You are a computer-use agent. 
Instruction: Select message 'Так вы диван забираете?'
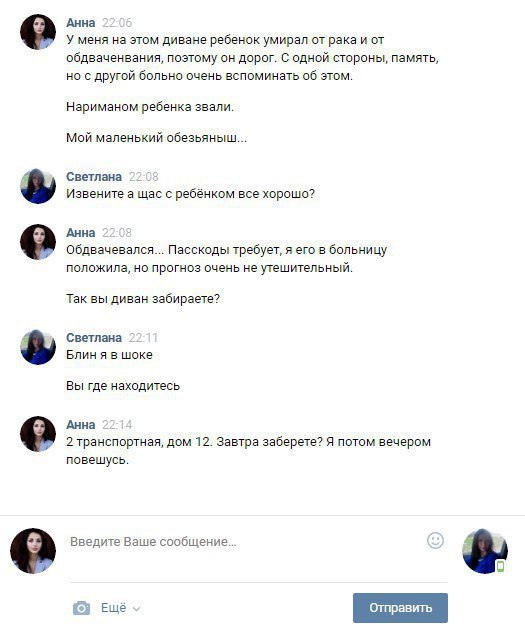click(143, 299)
